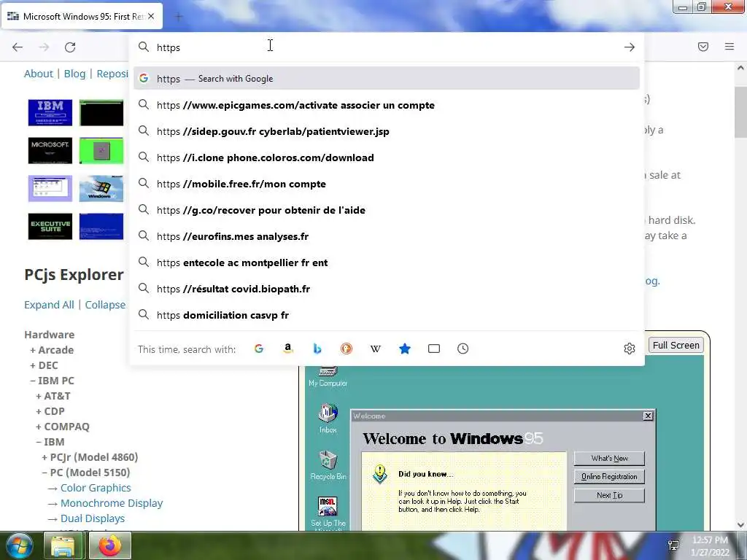This screenshot has width=747, height=560.
Task: Search open tabs using the tab icon
Action: 434,349
